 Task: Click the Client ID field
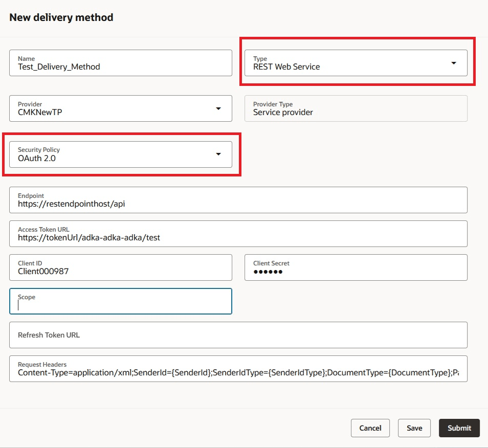tap(120, 267)
